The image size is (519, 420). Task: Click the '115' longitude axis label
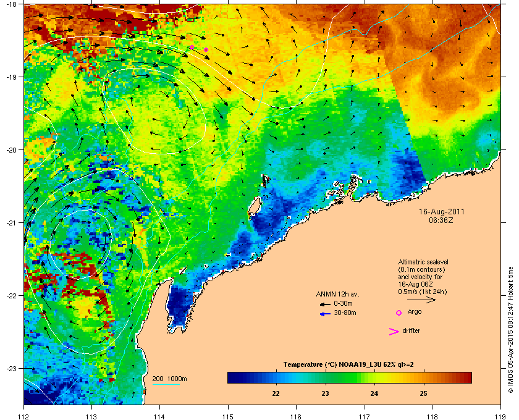[228, 417]
